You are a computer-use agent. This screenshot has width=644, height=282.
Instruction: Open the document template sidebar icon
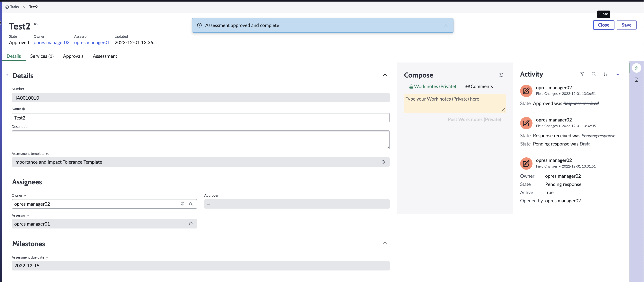pos(636,80)
